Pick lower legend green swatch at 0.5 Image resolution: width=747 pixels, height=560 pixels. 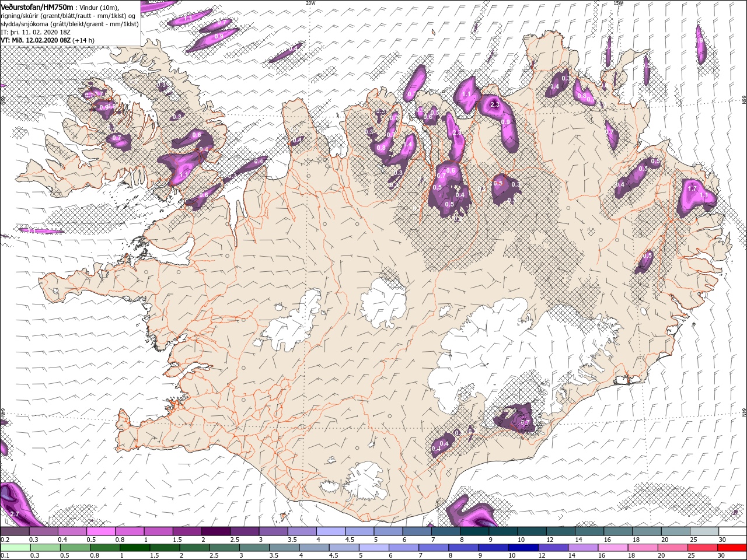75,548
